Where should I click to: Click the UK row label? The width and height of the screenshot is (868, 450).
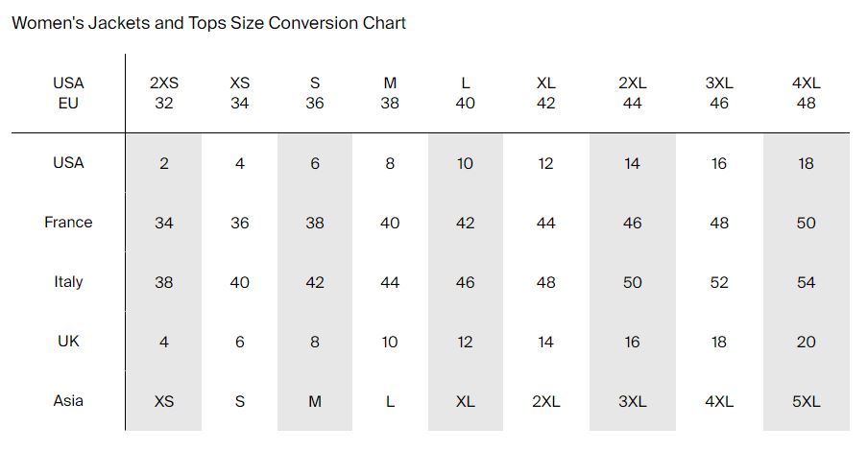(x=68, y=341)
